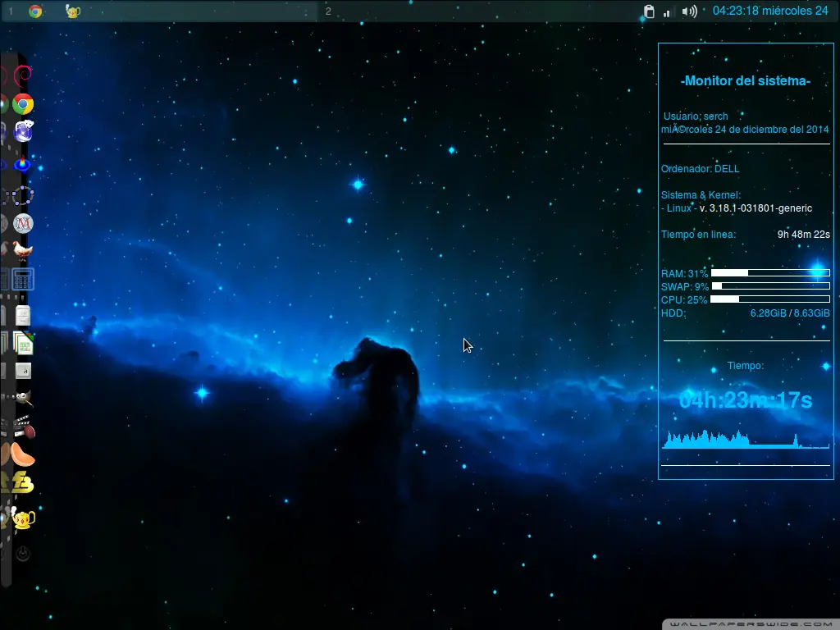Switch to workspace 1

(10, 11)
